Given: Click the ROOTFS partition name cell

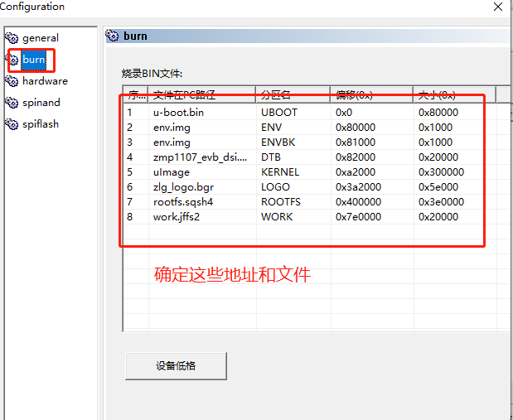Looking at the screenshot, I should [281, 202].
